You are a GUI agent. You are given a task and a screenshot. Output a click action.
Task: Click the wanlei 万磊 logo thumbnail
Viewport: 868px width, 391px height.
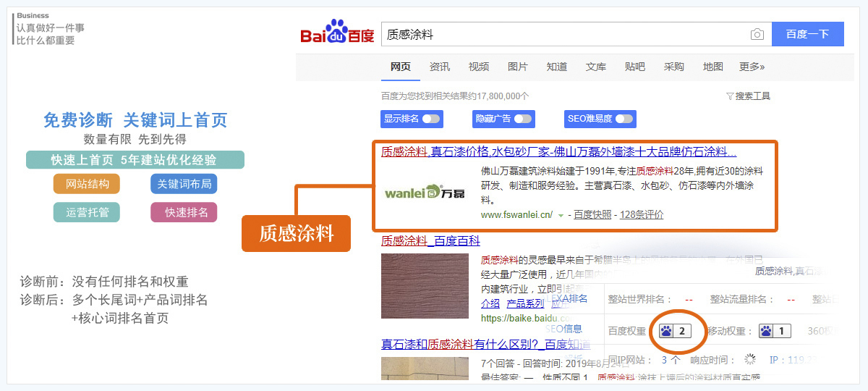point(424,193)
